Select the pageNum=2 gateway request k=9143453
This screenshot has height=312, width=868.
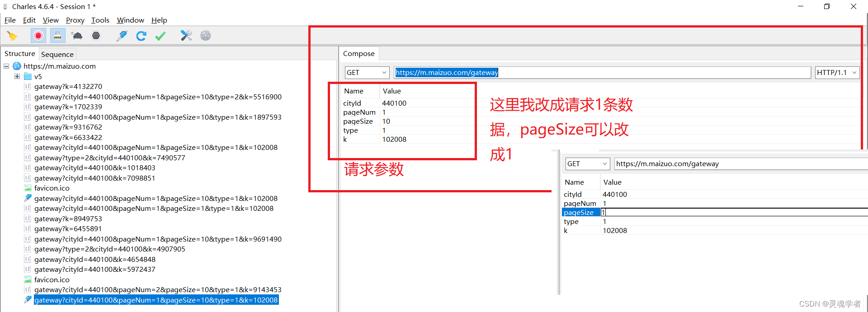tap(158, 289)
